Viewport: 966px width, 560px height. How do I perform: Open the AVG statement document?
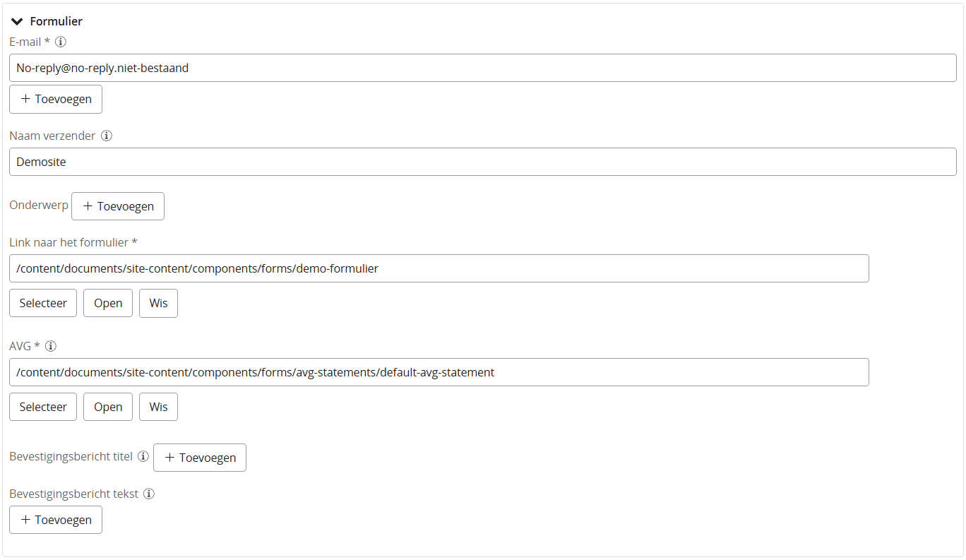pos(108,407)
